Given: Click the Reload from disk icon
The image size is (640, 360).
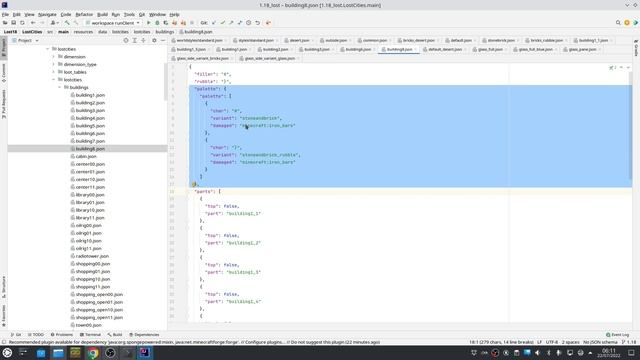Looking at the screenshot, I should (22, 23).
